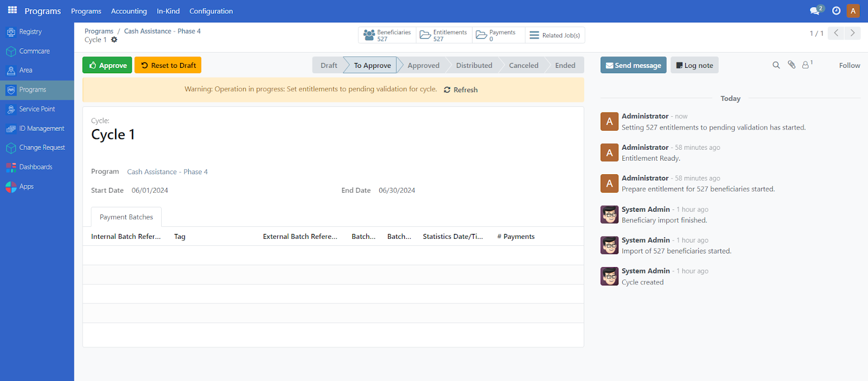The width and height of the screenshot is (868, 381).
Task: Select the Canceled status stage
Action: (524, 65)
